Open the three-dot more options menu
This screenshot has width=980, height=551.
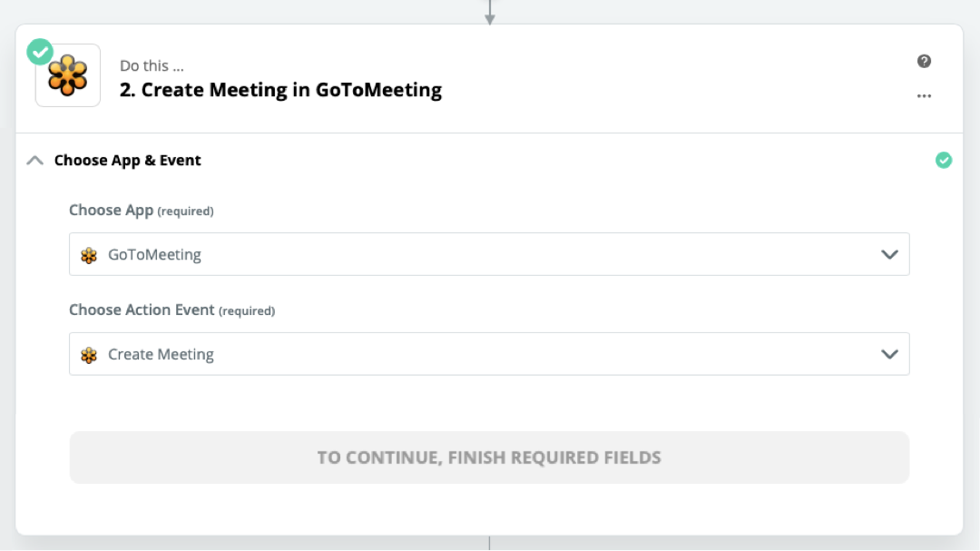point(924,95)
